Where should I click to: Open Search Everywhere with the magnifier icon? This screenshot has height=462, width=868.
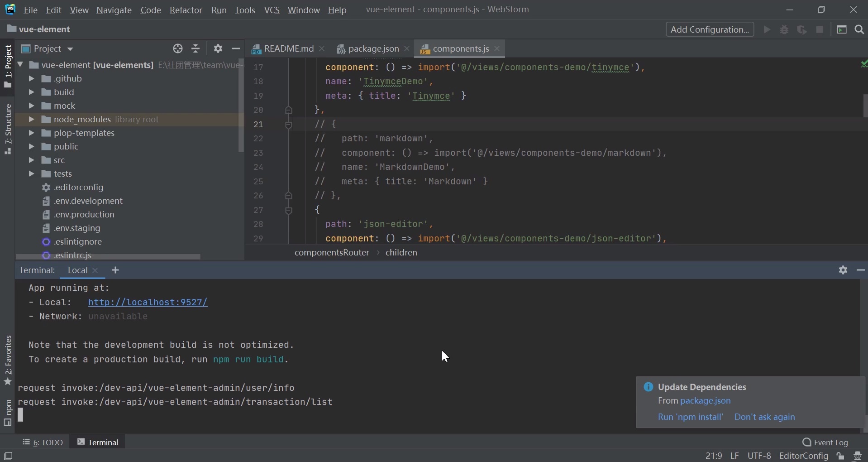(858, 29)
